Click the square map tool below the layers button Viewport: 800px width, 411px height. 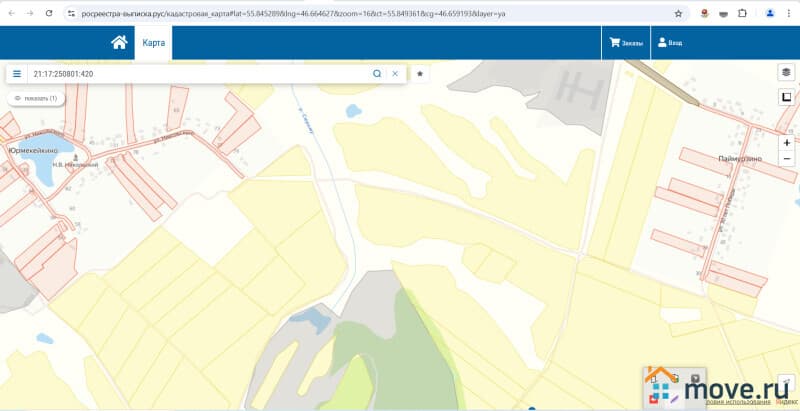pyautogui.click(x=786, y=97)
